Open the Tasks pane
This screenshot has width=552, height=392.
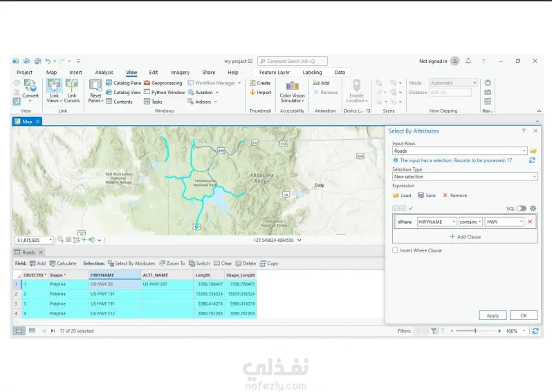(153, 102)
